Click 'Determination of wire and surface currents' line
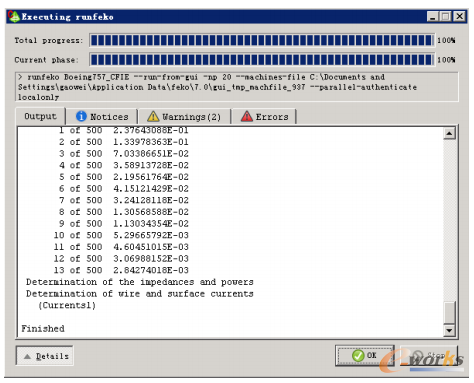The image size is (474, 383). click(x=140, y=294)
